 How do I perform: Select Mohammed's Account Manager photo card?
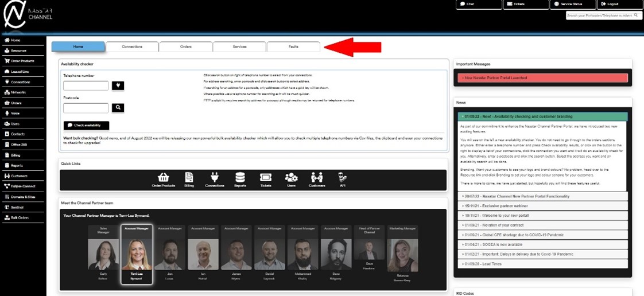point(302,254)
